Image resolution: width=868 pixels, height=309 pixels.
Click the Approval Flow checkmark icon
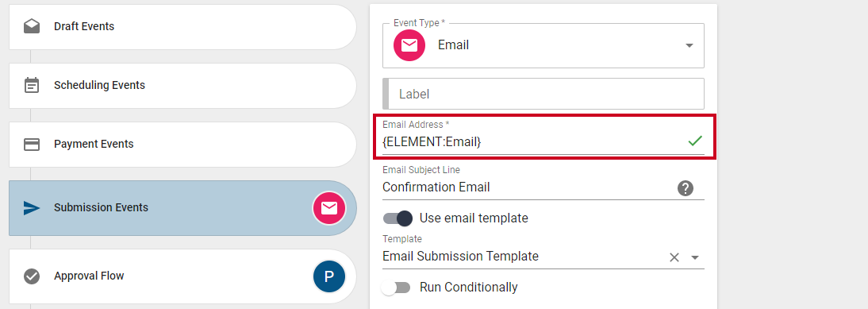(32, 276)
